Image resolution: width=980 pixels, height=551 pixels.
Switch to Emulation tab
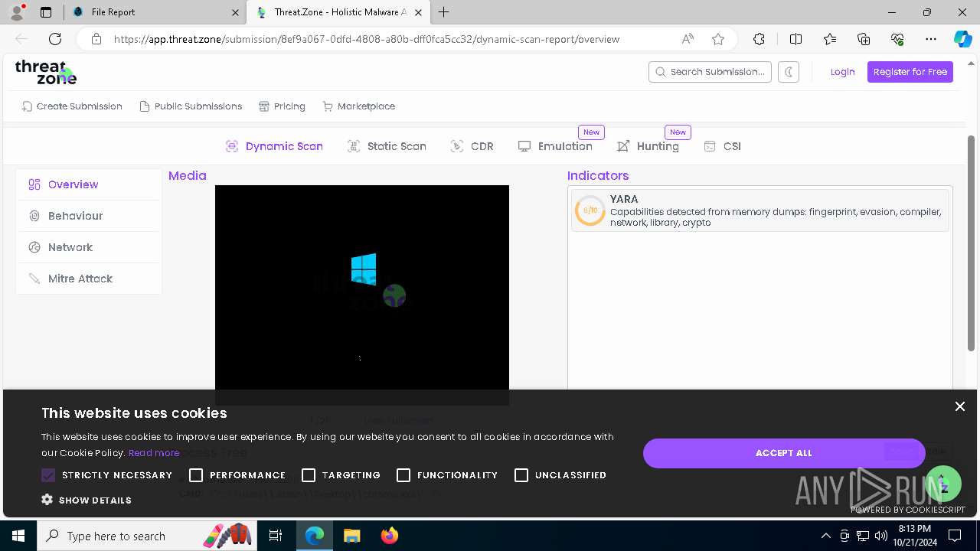(555, 146)
